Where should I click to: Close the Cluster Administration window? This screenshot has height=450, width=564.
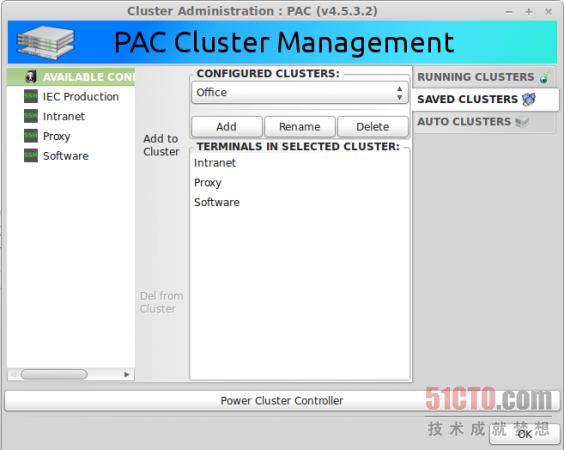point(549,12)
